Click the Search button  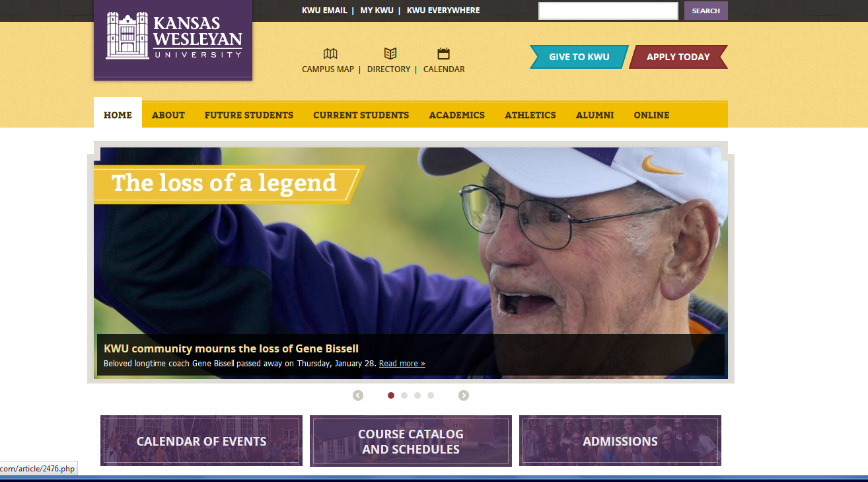pyautogui.click(x=706, y=11)
